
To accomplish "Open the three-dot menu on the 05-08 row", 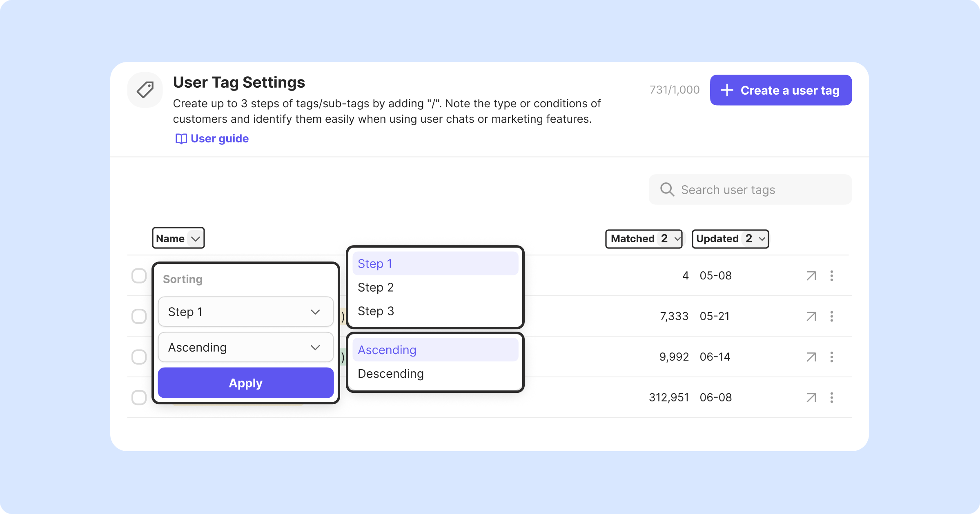I will point(831,276).
